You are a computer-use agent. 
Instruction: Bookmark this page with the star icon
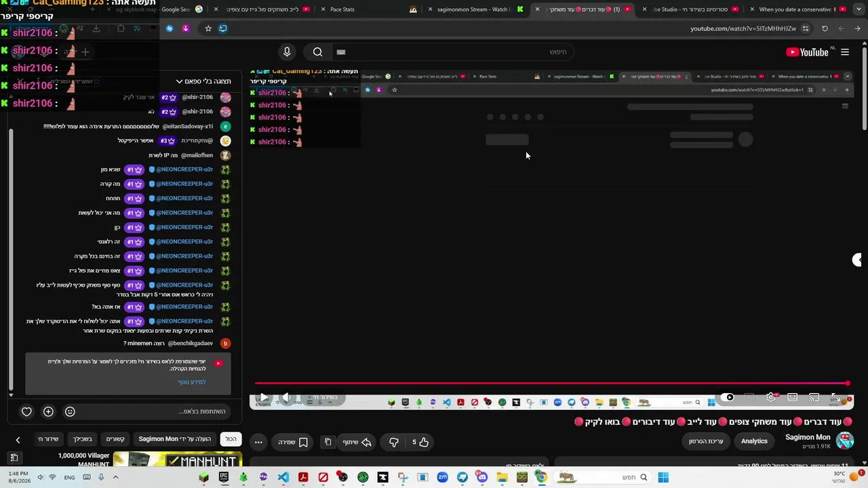tap(208, 28)
